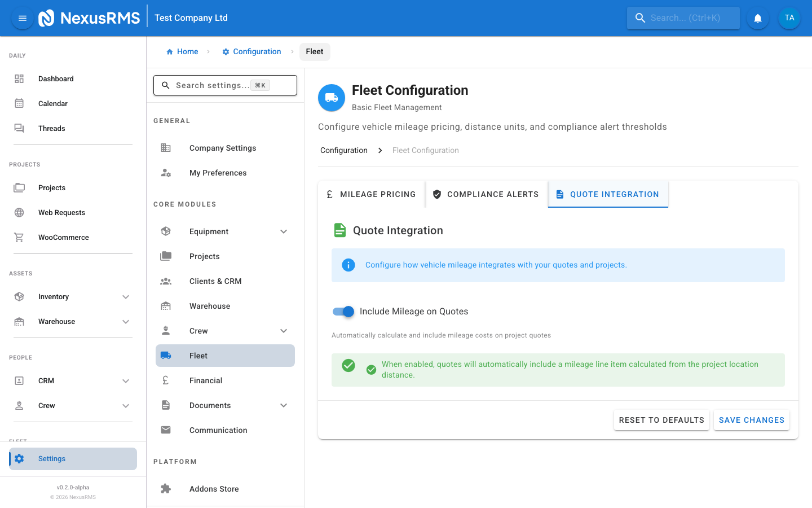Expand the CRM sidebar group

coord(126,381)
